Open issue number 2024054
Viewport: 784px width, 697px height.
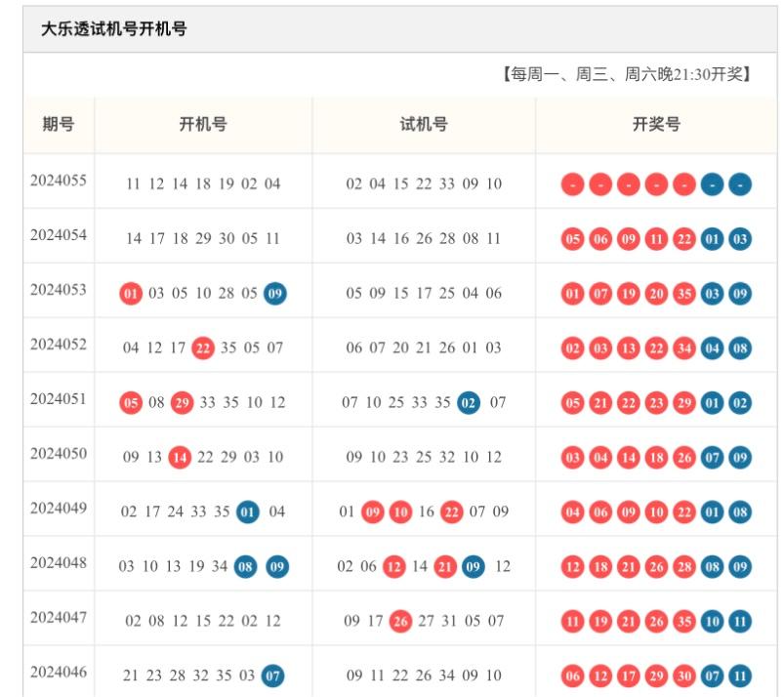[59, 235]
